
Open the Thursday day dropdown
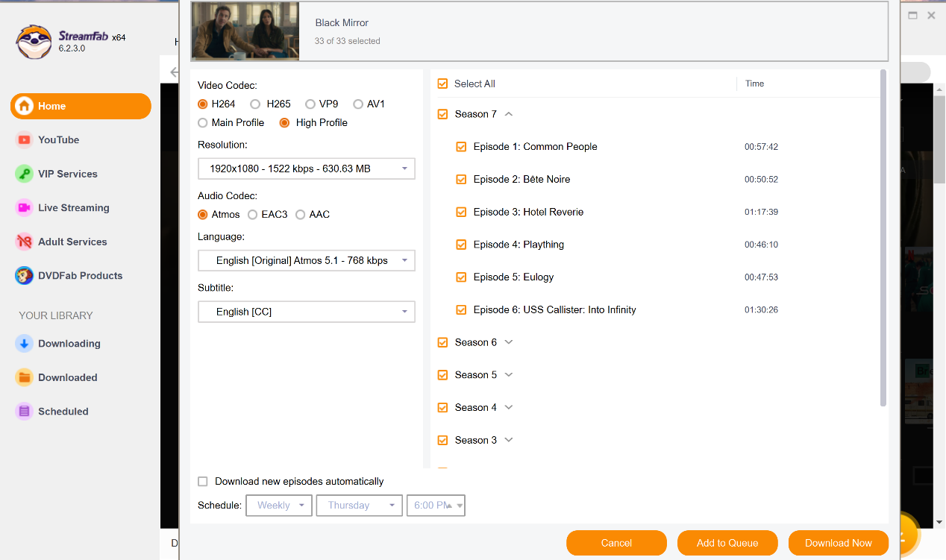360,505
